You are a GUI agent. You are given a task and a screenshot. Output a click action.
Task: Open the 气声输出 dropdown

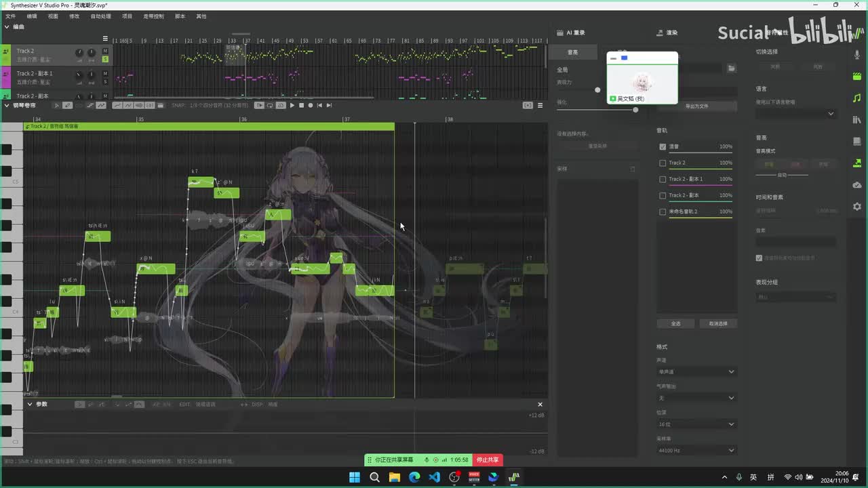pyautogui.click(x=696, y=398)
